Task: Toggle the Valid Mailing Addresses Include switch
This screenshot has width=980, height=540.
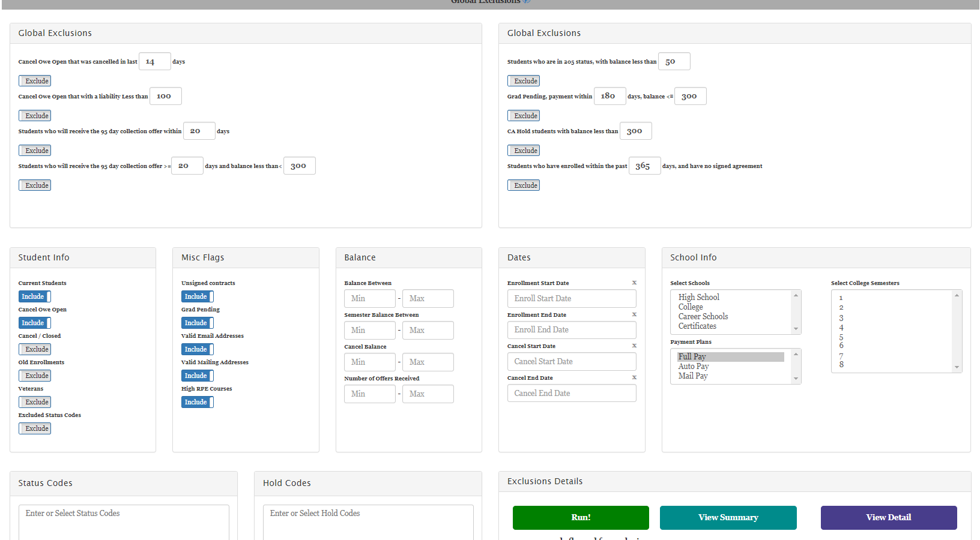Action: pos(198,376)
